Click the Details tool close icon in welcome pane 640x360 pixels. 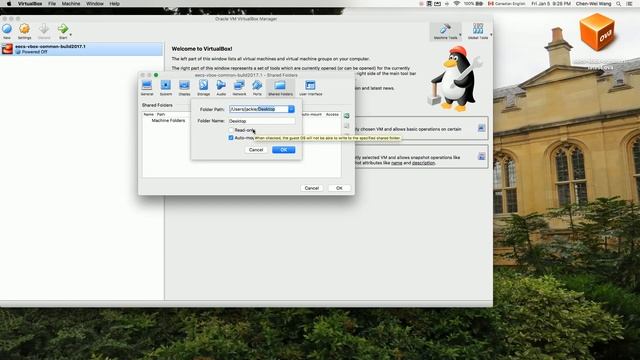481,128
